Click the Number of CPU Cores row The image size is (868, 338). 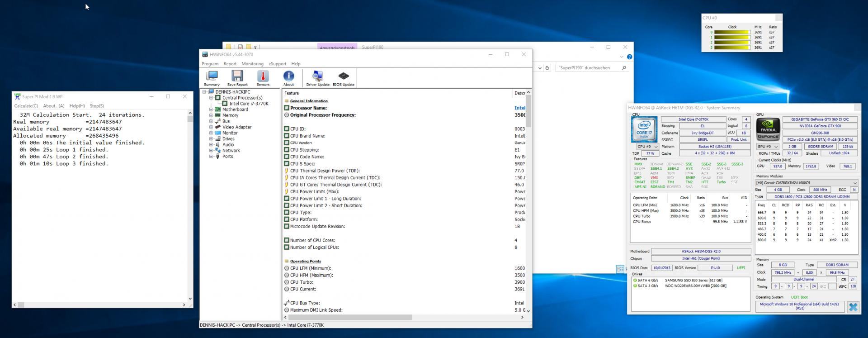click(405, 240)
